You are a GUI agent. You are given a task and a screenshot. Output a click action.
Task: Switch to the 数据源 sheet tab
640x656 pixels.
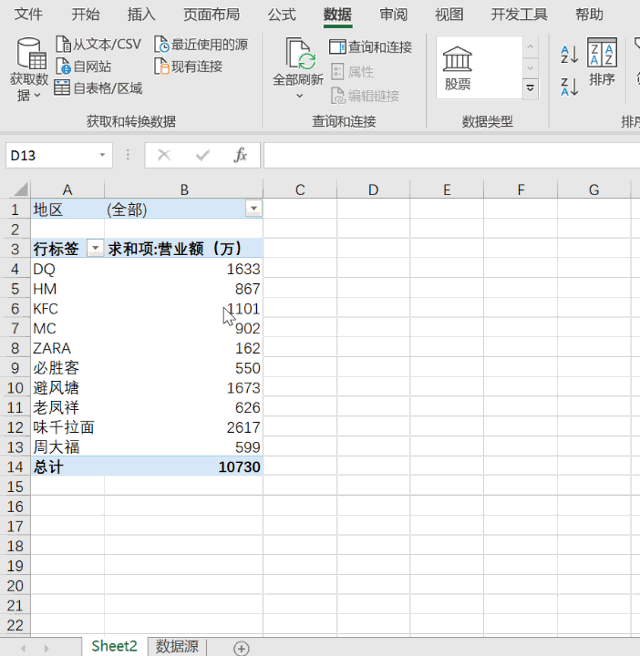coord(177,646)
